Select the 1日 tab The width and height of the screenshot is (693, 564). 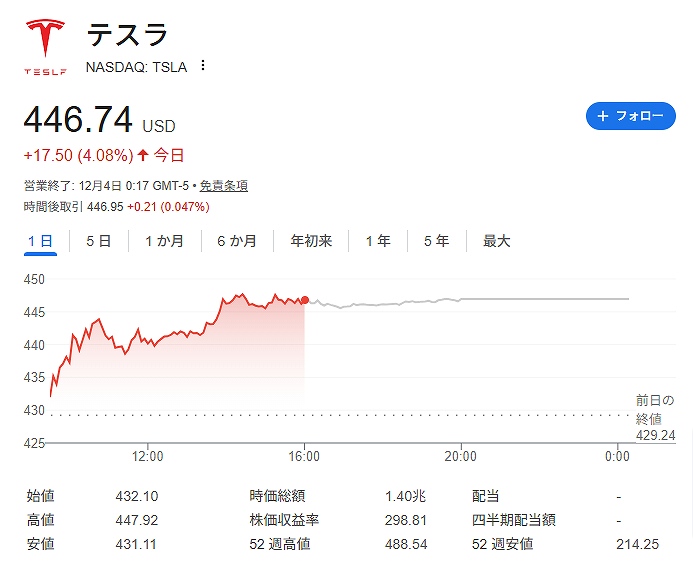tap(40, 241)
